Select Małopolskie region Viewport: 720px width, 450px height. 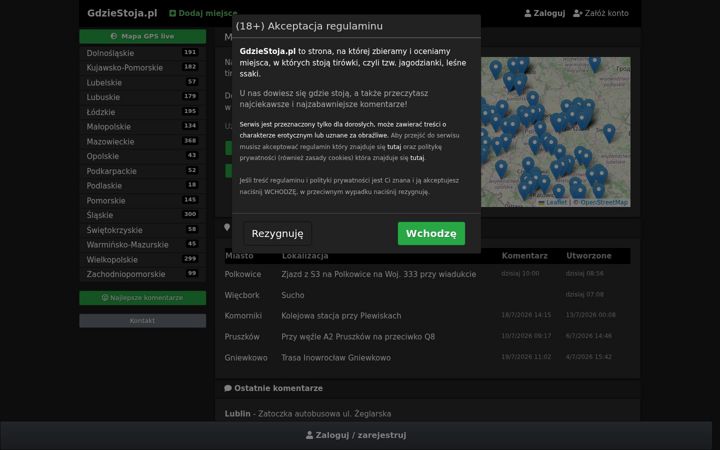point(143,126)
